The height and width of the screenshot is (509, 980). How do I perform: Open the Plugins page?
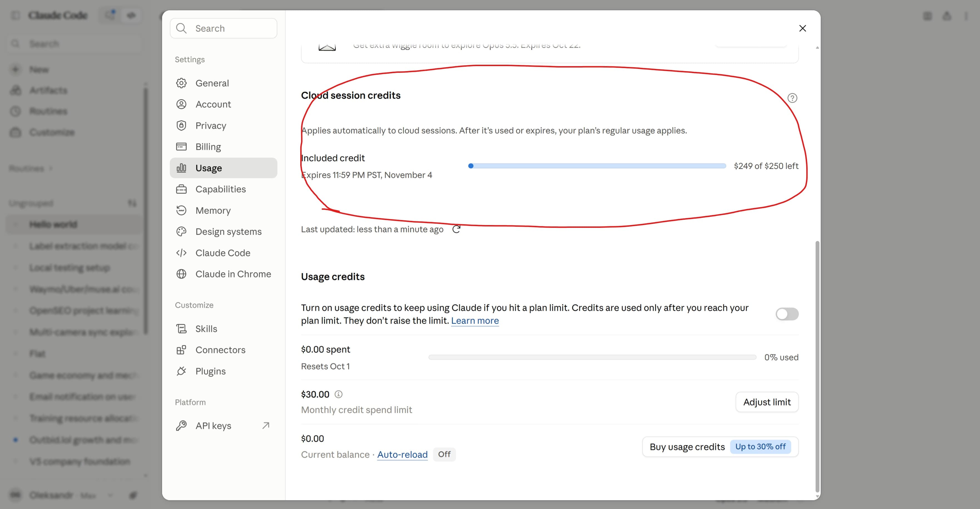(223, 371)
